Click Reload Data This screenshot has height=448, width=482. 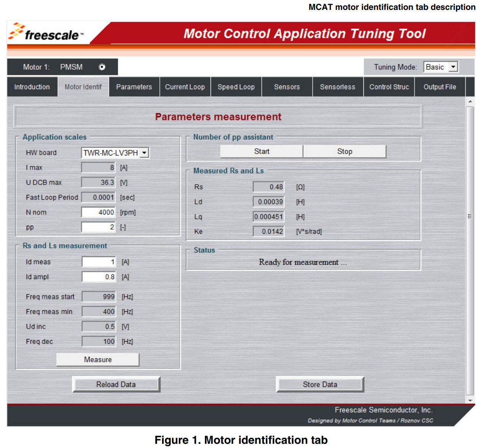pos(116,384)
